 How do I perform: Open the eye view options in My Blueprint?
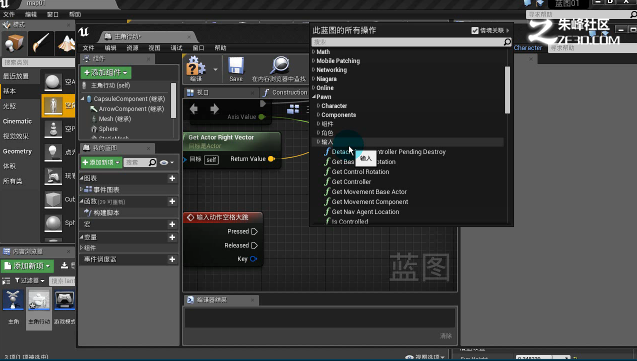[x=167, y=162]
